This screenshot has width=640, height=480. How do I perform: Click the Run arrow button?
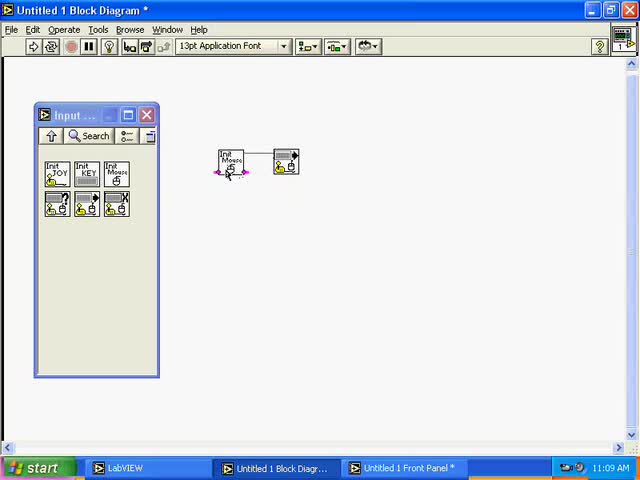33,47
